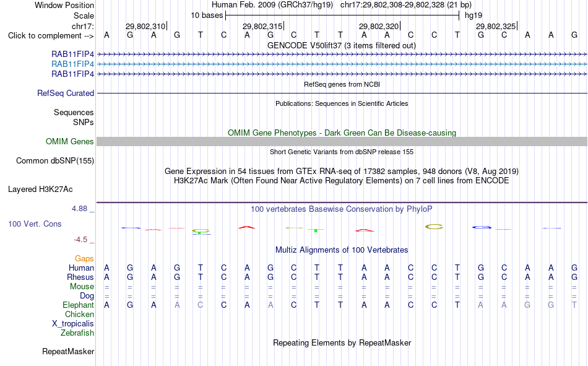Image resolution: width=588 pixels, height=366 pixels.
Task: Select the Common dbSNP(155) label
Action: tap(54, 160)
